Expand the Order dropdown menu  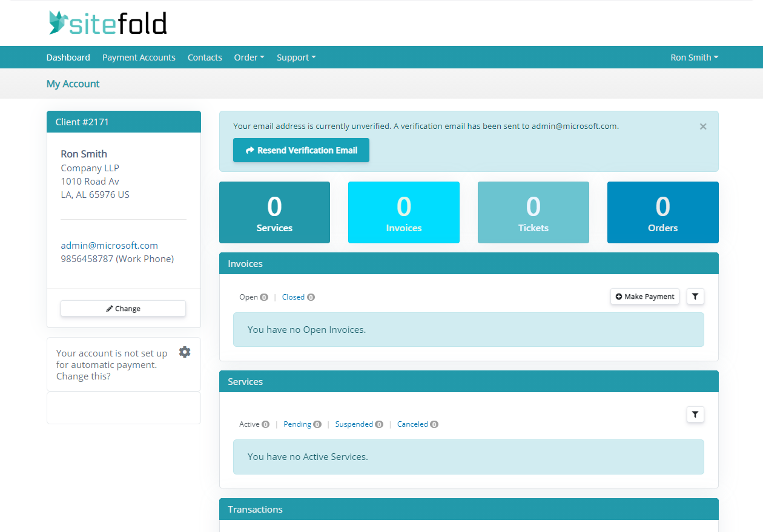(249, 57)
